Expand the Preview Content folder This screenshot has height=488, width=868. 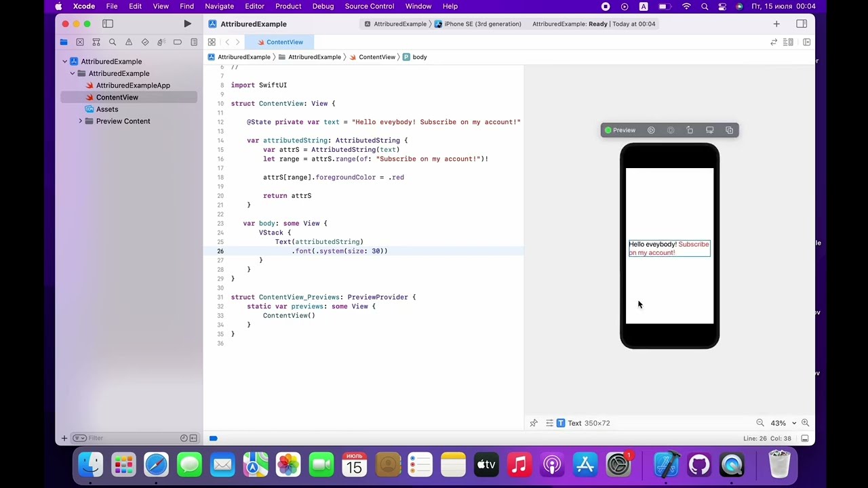(x=81, y=121)
